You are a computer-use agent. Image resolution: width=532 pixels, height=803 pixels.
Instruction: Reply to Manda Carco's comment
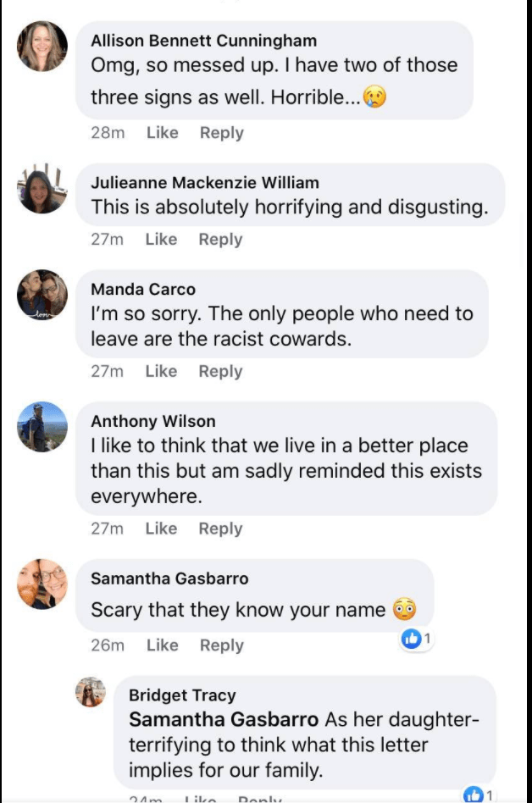(x=221, y=371)
